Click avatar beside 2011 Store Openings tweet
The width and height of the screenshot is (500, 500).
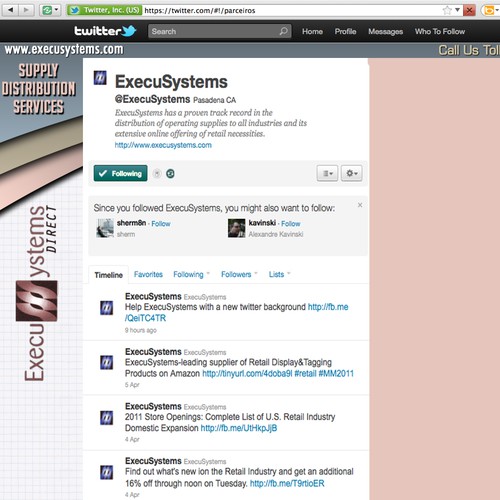[x=106, y=417]
